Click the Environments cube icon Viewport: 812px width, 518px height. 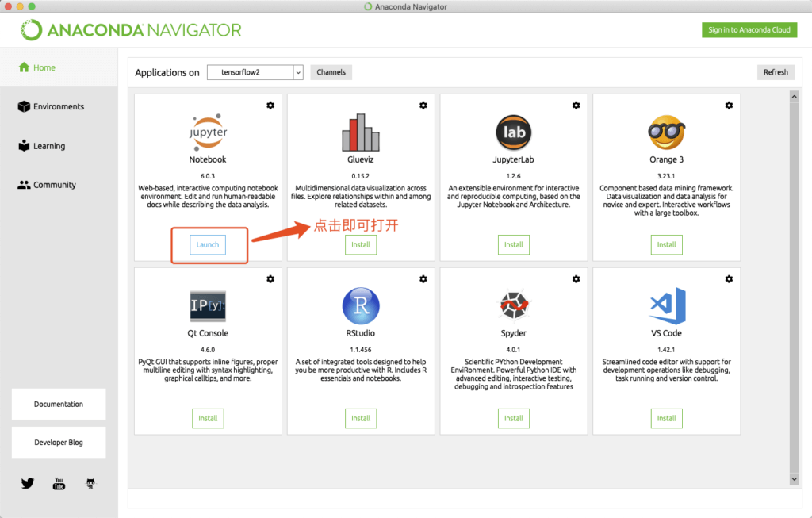24,106
